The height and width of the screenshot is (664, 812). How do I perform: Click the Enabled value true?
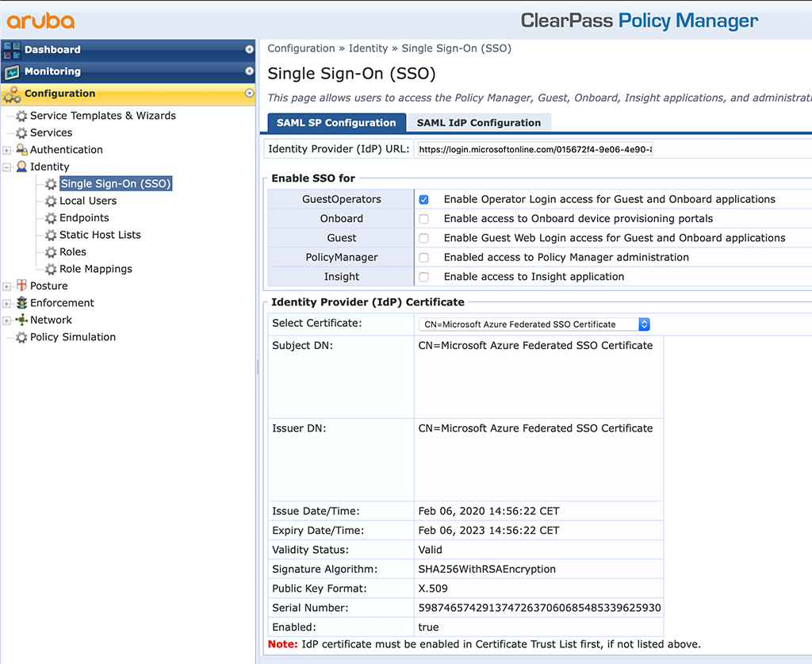[428, 628]
